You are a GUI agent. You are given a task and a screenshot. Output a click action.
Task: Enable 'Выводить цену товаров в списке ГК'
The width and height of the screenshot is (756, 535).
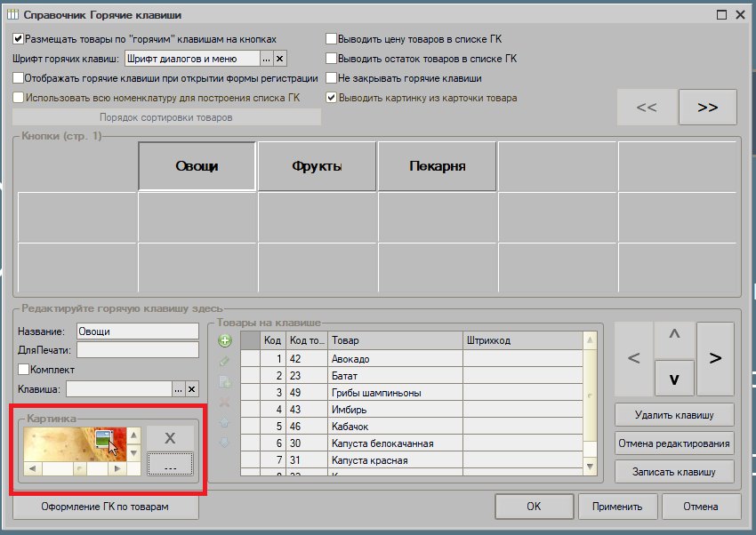point(331,39)
